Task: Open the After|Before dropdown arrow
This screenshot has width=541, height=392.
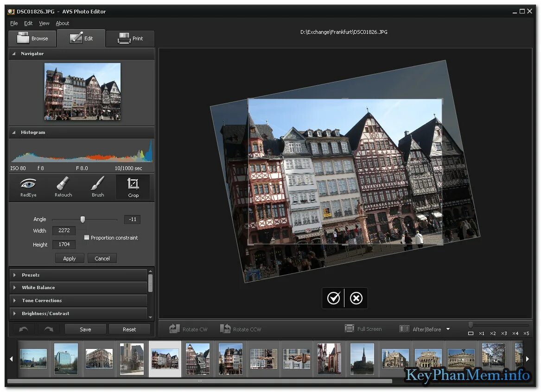Action: 448,329
